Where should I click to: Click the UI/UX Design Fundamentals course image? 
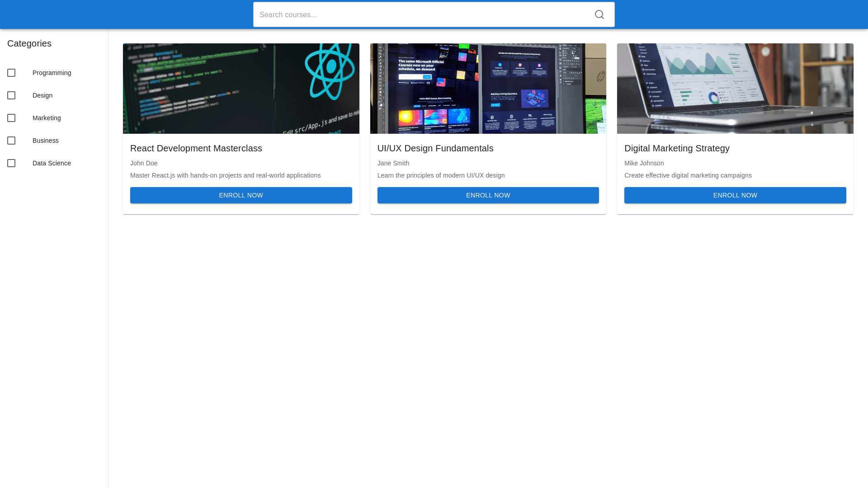tap(488, 89)
